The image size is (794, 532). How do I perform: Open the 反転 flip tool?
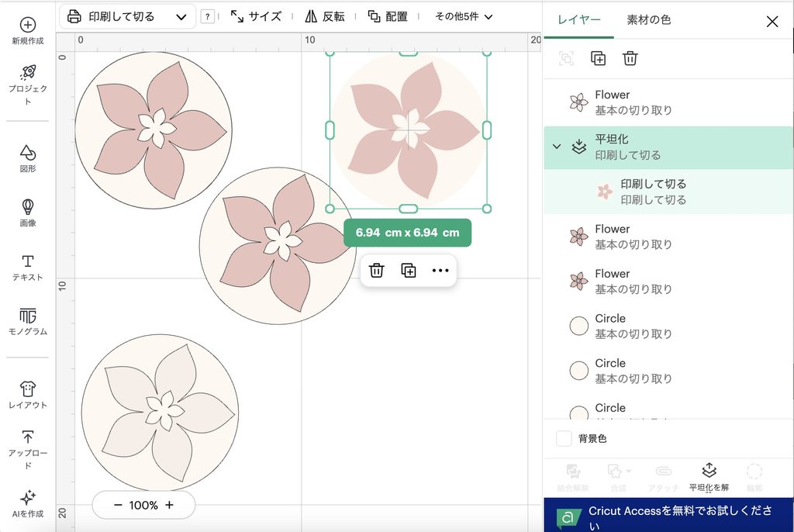coord(325,17)
